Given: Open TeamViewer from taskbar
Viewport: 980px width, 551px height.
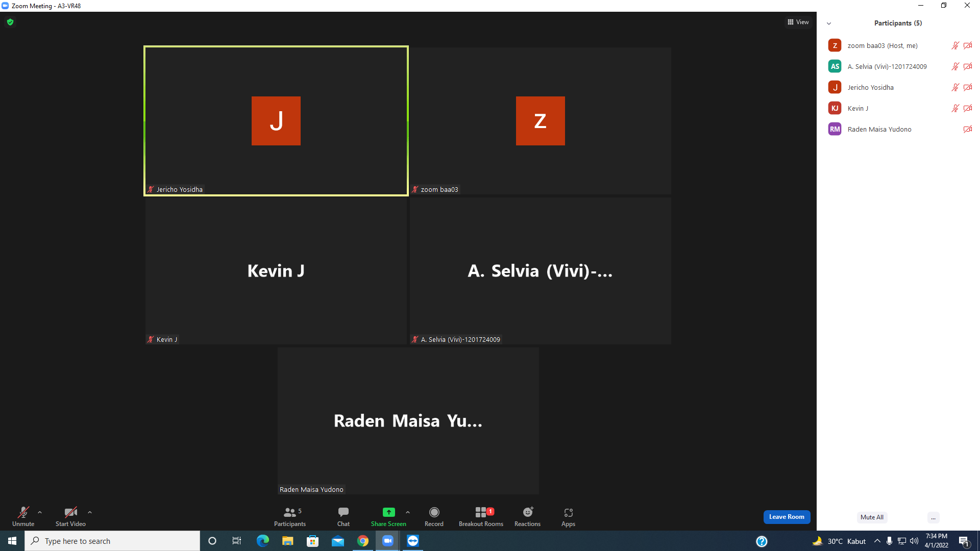Looking at the screenshot, I should (x=413, y=541).
